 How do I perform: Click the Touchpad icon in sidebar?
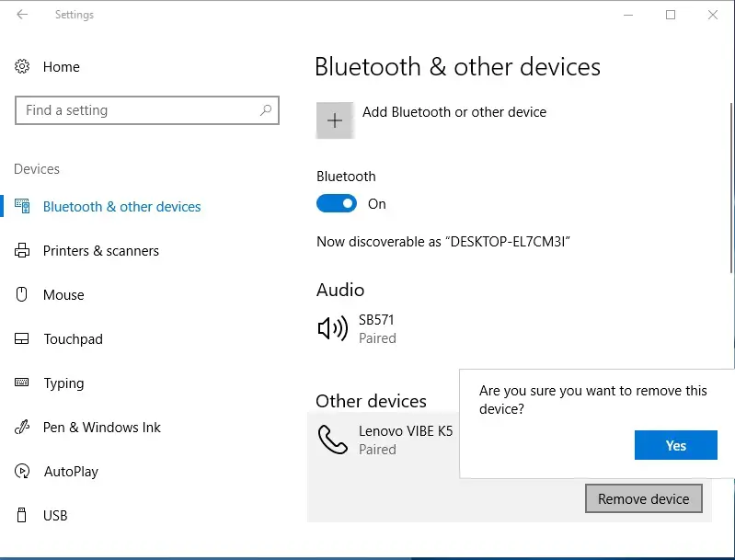pyautogui.click(x=21, y=338)
